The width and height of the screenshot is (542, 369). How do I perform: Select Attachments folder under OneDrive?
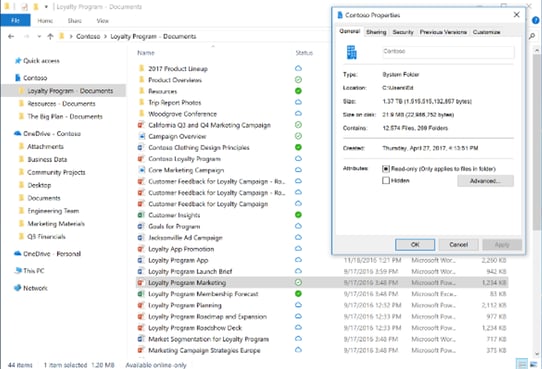click(x=45, y=146)
